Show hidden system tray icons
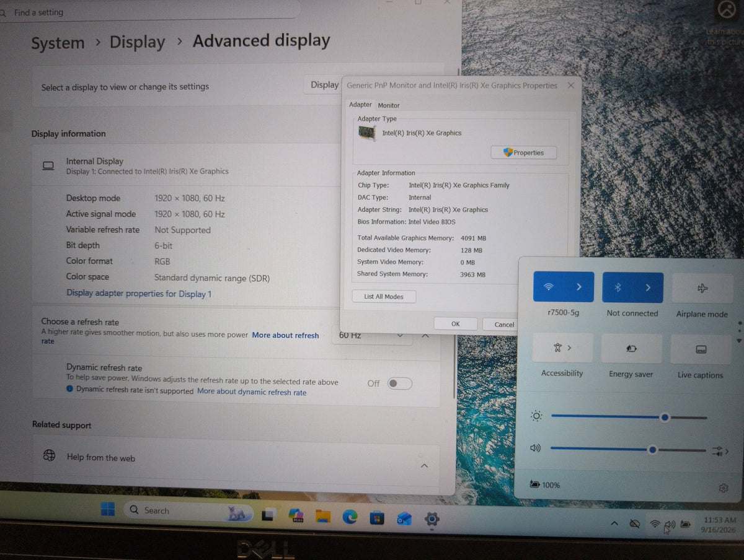The image size is (744, 560). click(614, 523)
